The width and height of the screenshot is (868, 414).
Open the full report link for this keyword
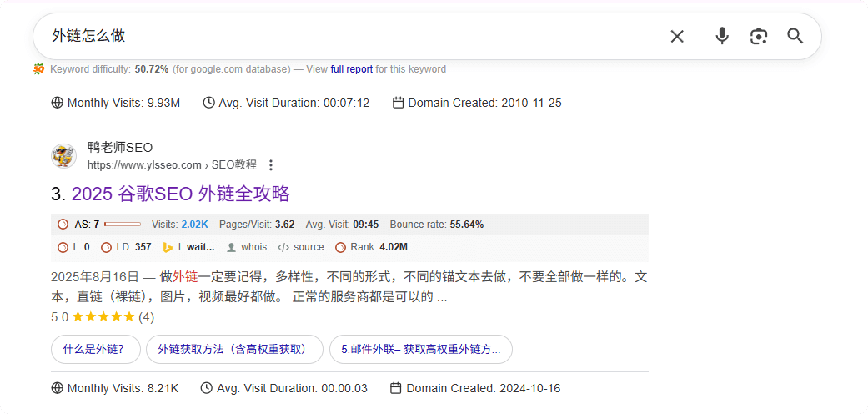[x=352, y=69]
